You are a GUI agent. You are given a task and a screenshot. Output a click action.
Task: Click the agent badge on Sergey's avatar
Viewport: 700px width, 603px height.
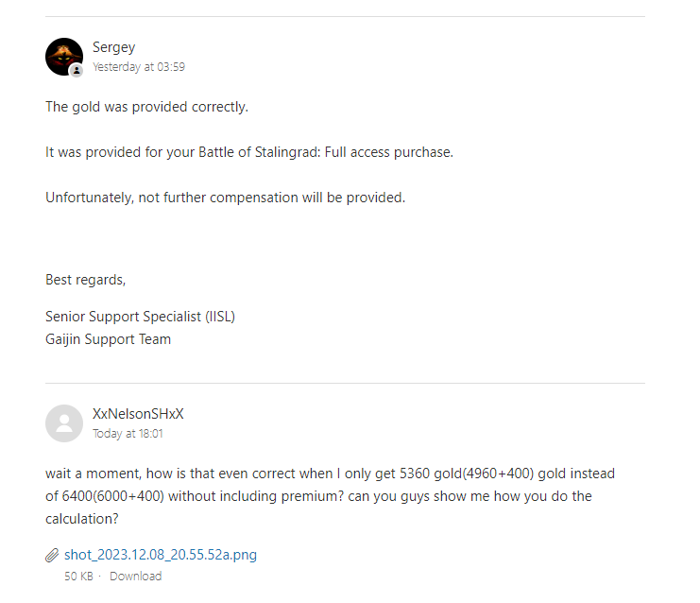coord(77,70)
